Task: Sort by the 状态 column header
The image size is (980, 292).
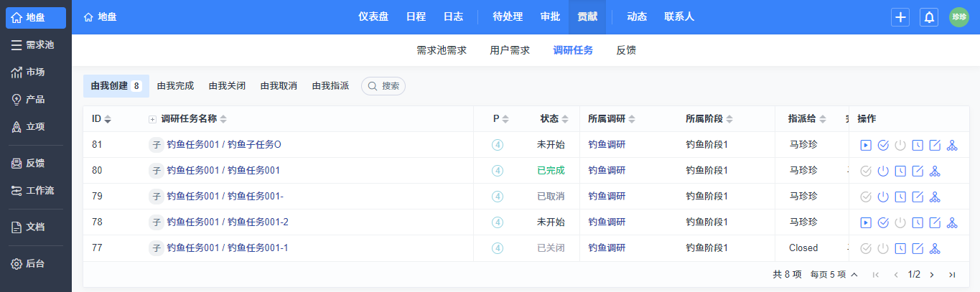Action: (x=554, y=119)
